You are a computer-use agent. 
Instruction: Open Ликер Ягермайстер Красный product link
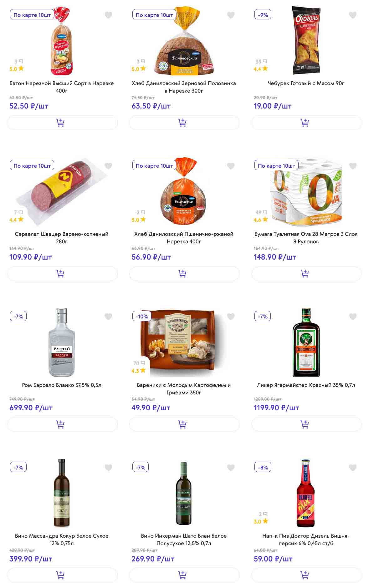(x=306, y=385)
